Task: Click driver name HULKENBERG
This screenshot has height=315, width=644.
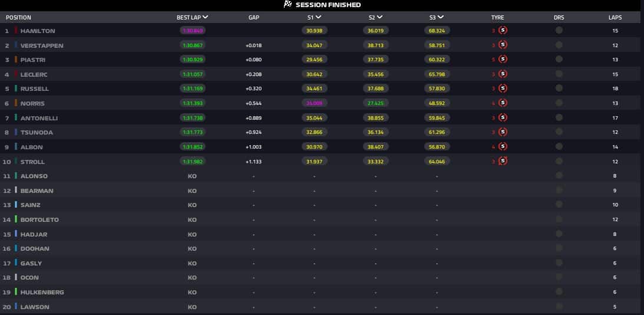Action: click(42, 293)
